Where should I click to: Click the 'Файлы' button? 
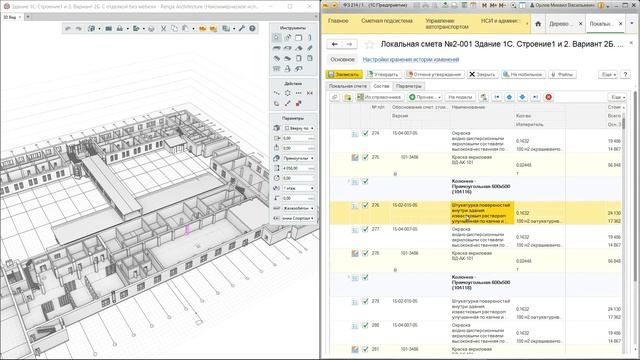(x=562, y=75)
